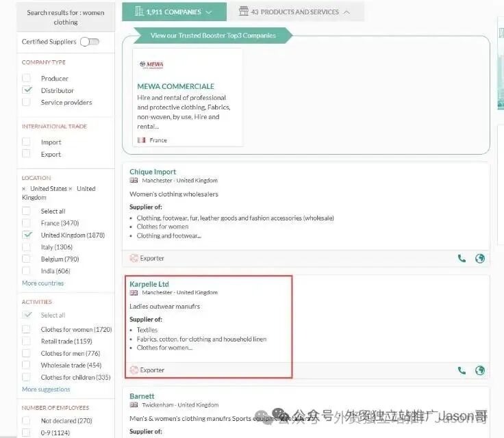504x438 pixels.
Task: Call Chique Import via phone icon
Action: point(462,259)
